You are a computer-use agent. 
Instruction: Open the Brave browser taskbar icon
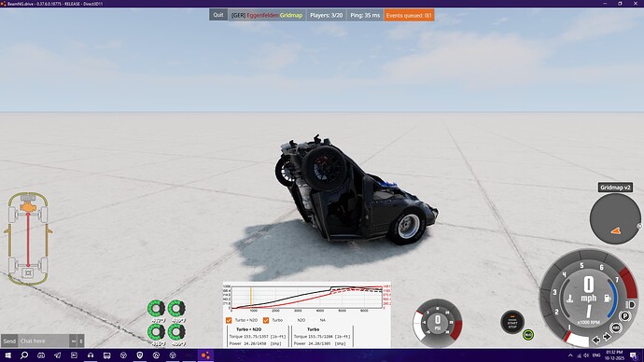pos(140,355)
